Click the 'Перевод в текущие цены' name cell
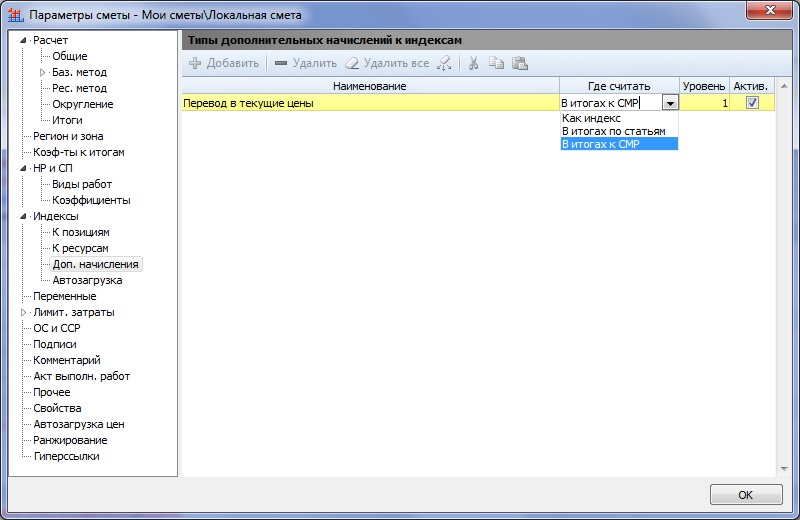 [x=370, y=103]
